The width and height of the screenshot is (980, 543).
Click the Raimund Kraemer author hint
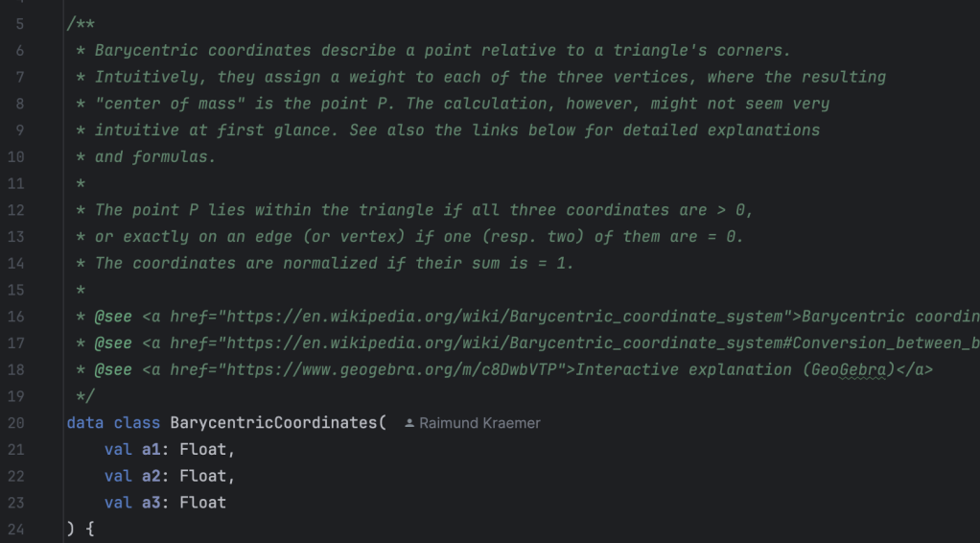coord(479,423)
